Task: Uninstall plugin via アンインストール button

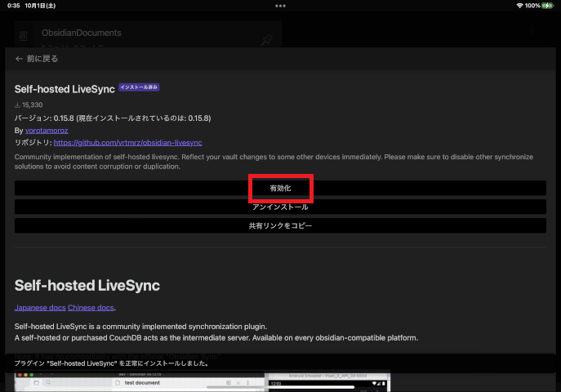Action: (x=280, y=207)
